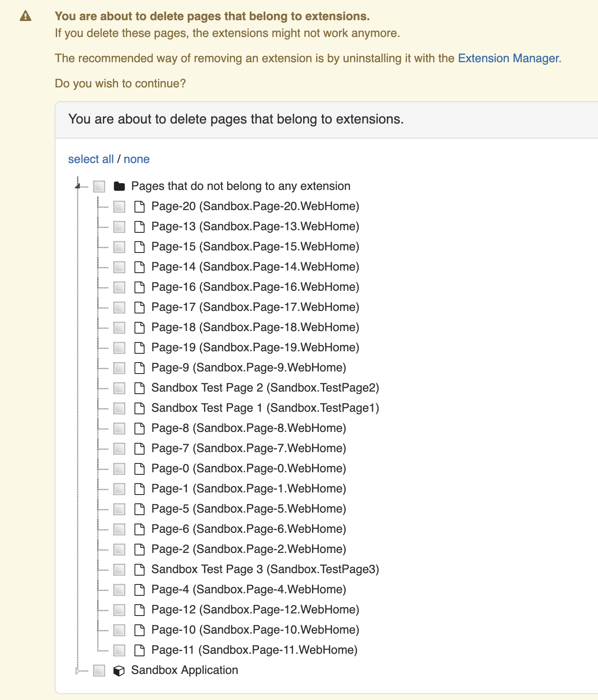Select the Sandbox Application checkbox
This screenshot has width=598, height=700.
pos(99,671)
